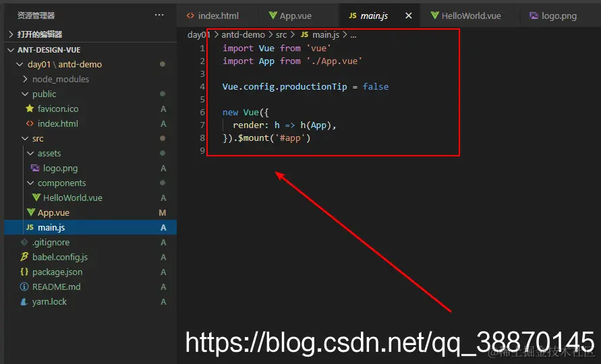601x364 pixels.
Task: Click line number 6 in the gutter
Action: 202,113
